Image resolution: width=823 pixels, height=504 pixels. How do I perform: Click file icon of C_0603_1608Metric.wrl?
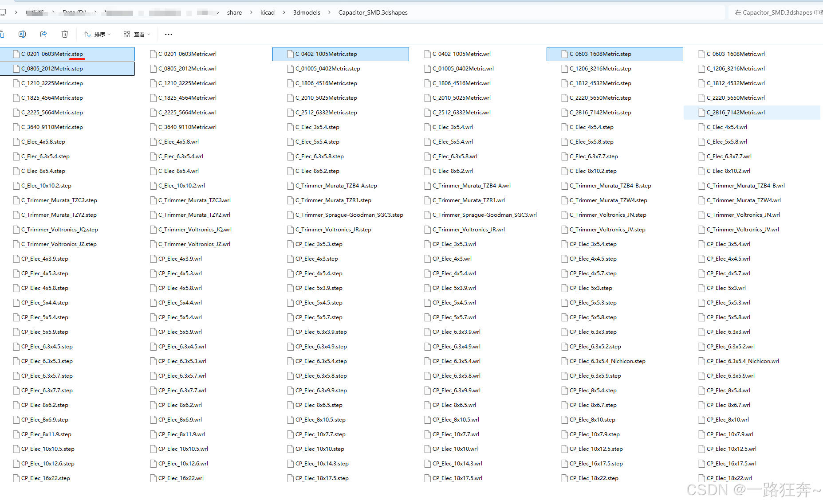pos(702,54)
